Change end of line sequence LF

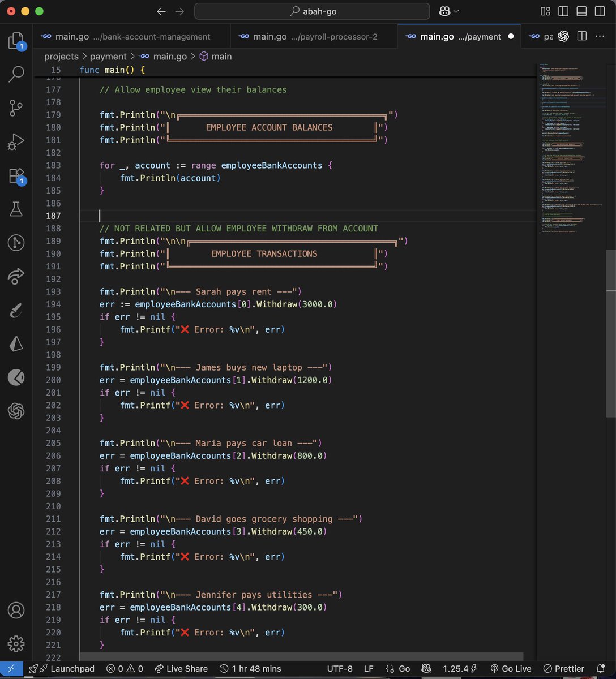[368, 669]
